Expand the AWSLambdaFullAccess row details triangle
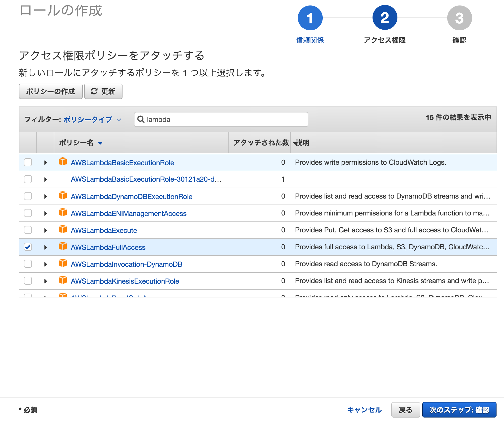This screenshot has height=421, width=504. 45,247
